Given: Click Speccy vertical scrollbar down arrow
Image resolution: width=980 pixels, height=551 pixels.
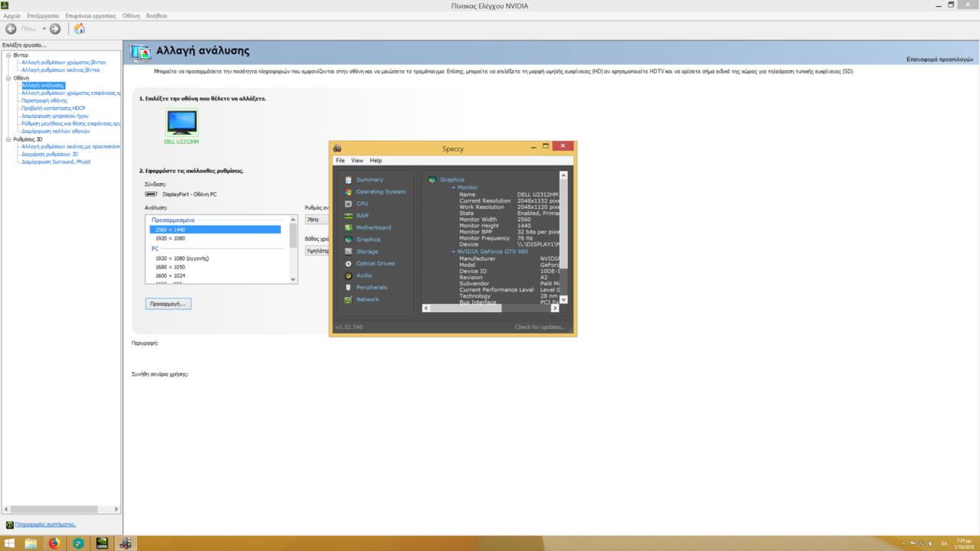Looking at the screenshot, I should [x=563, y=300].
